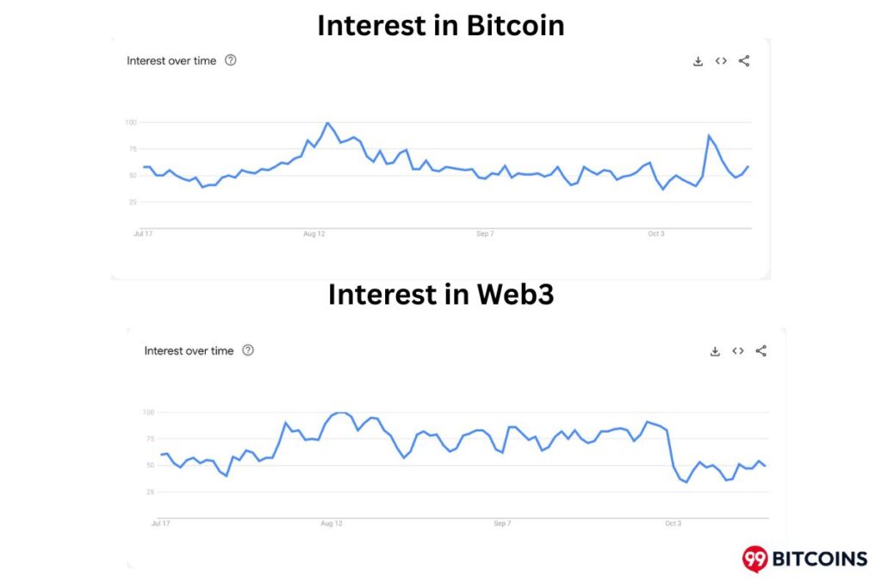Open help icon on Web3 chart
Image resolution: width=882 pixels, height=588 pixels.
(248, 350)
